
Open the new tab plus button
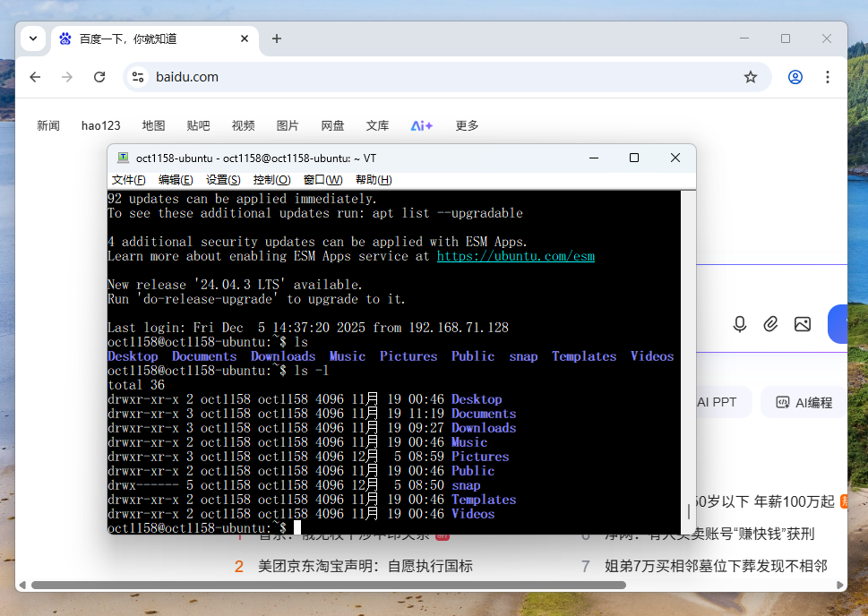(277, 38)
